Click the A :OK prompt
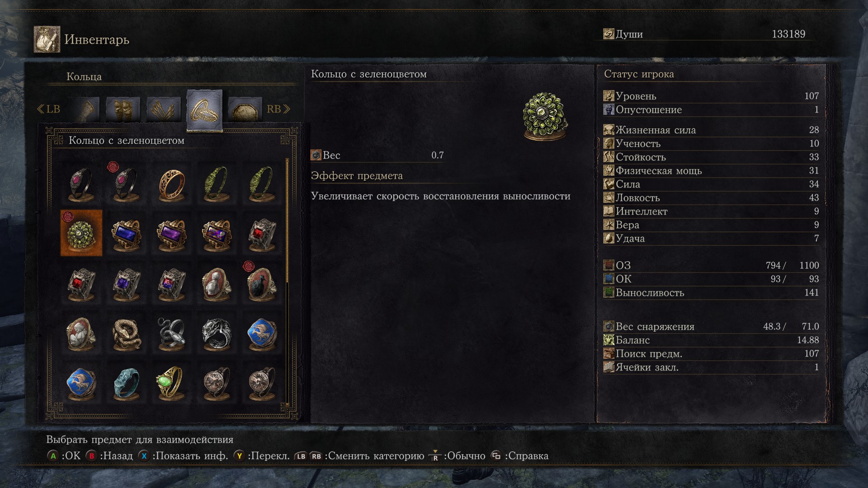This screenshot has height=488, width=868. coord(64,455)
